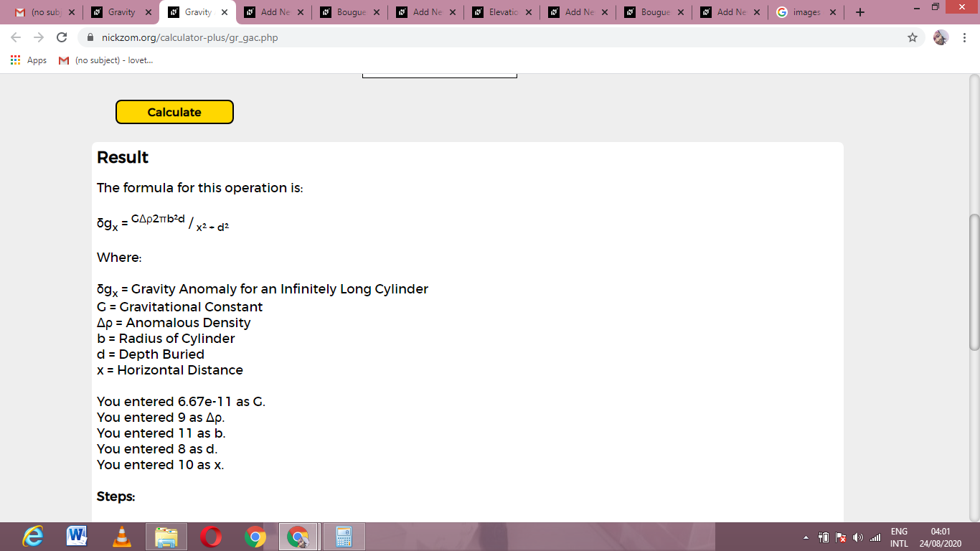This screenshot has width=980, height=551.
Task: Click 'x = Horizontal Distance' line
Action: 170,370
